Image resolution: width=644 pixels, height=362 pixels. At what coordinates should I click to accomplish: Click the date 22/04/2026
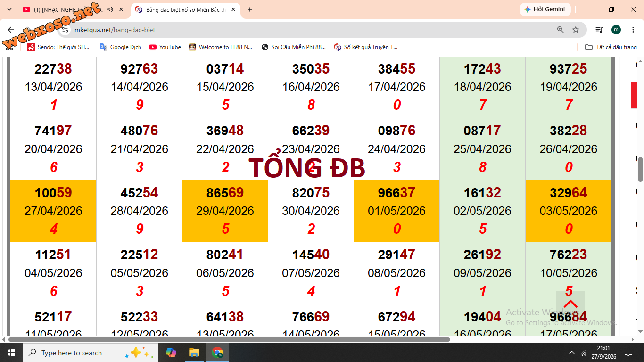click(225, 149)
